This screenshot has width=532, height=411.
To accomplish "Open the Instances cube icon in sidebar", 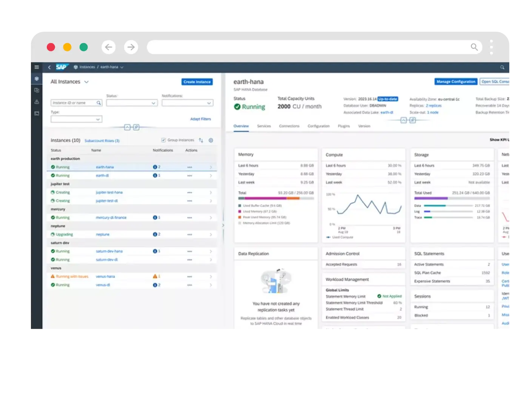I will (37, 79).
